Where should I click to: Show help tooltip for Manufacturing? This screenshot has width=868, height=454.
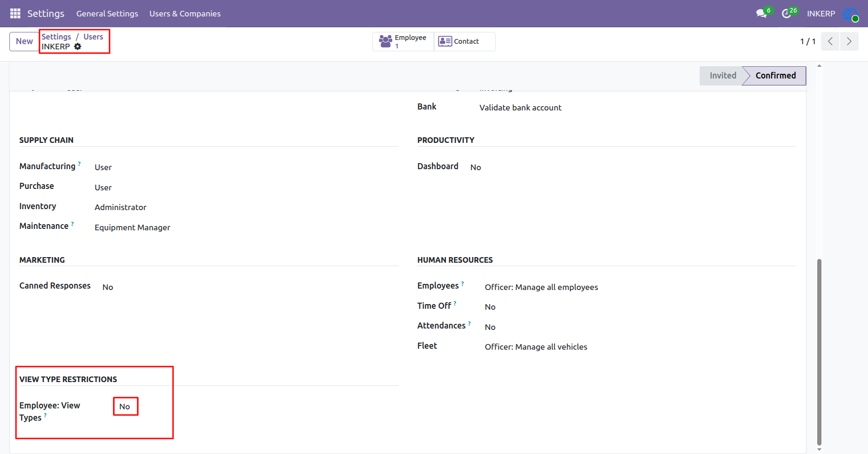point(79,164)
